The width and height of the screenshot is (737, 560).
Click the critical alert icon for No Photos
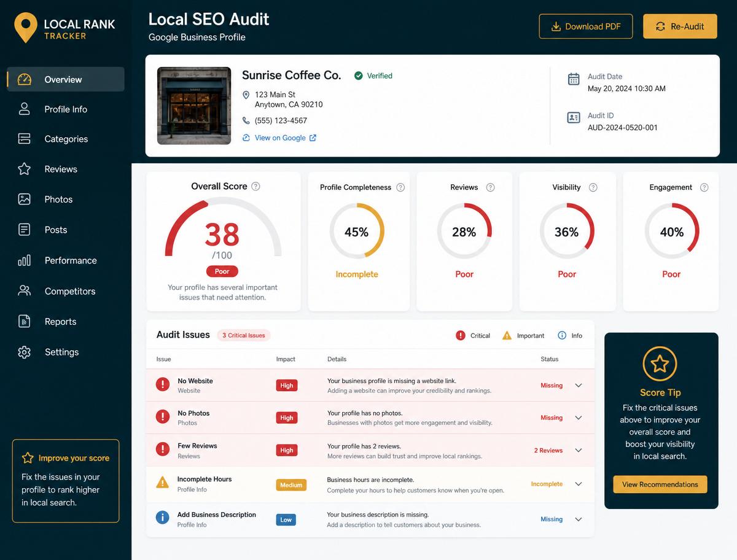point(162,417)
